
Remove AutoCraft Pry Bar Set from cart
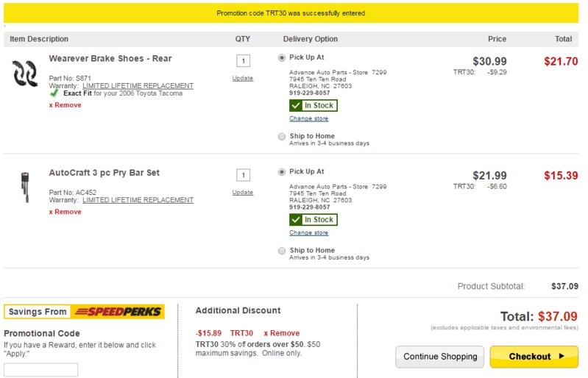click(65, 212)
